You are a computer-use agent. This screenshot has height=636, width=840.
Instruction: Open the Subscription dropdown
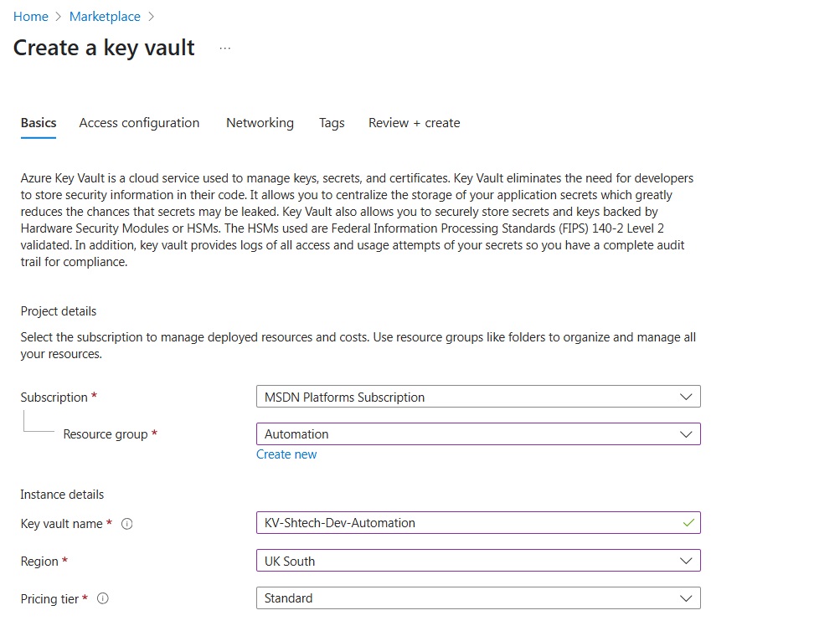[x=477, y=396]
